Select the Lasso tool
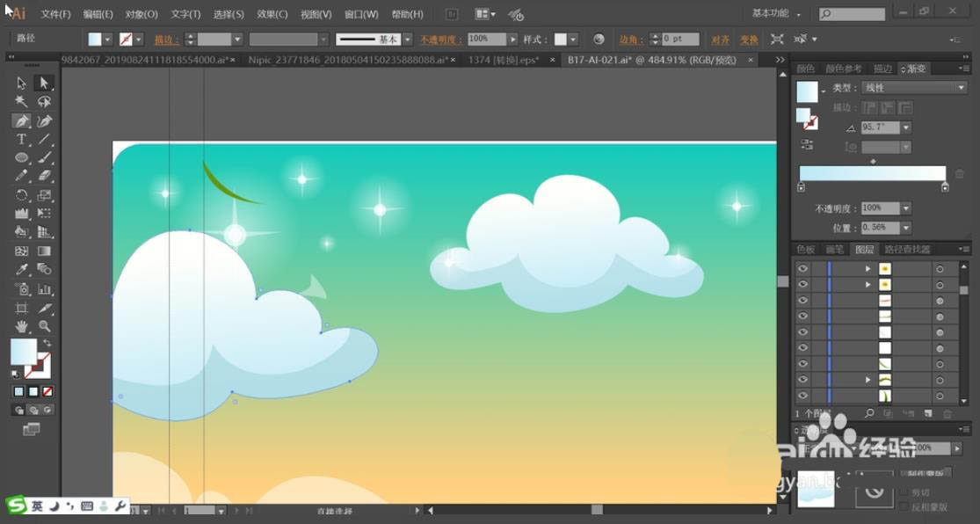980x524 pixels. pos(44,101)
